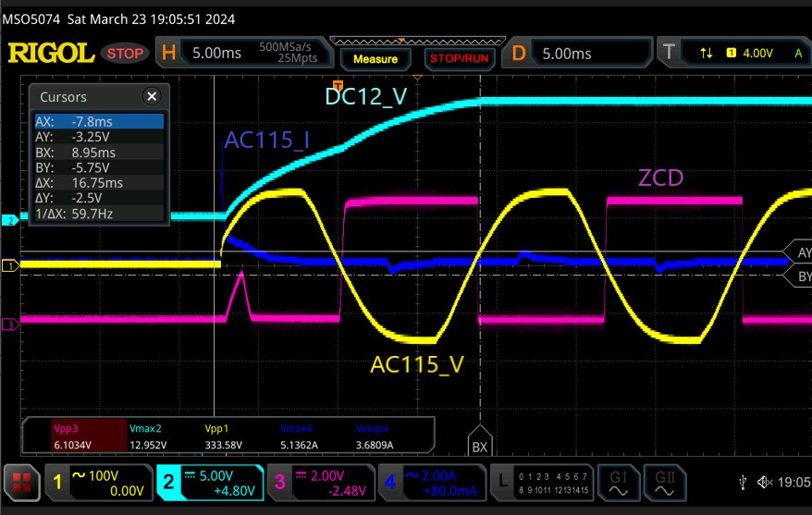
Task: Open delay D 5.00ms settings
Action: tap(578, 53)
